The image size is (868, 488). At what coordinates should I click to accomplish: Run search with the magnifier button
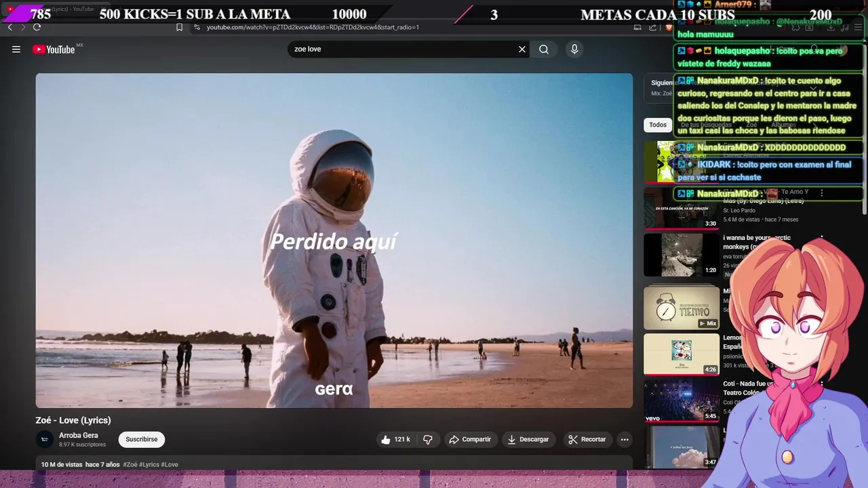(x=544, y=49)
